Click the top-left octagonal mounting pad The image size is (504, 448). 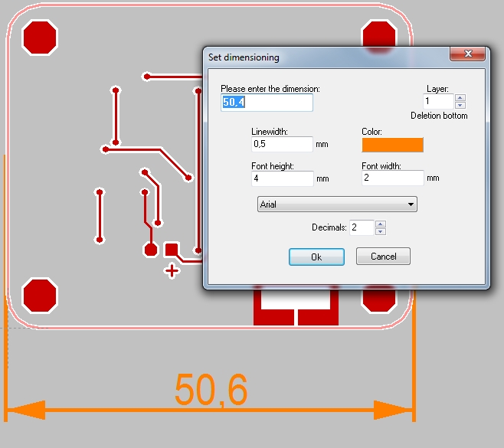40,38
